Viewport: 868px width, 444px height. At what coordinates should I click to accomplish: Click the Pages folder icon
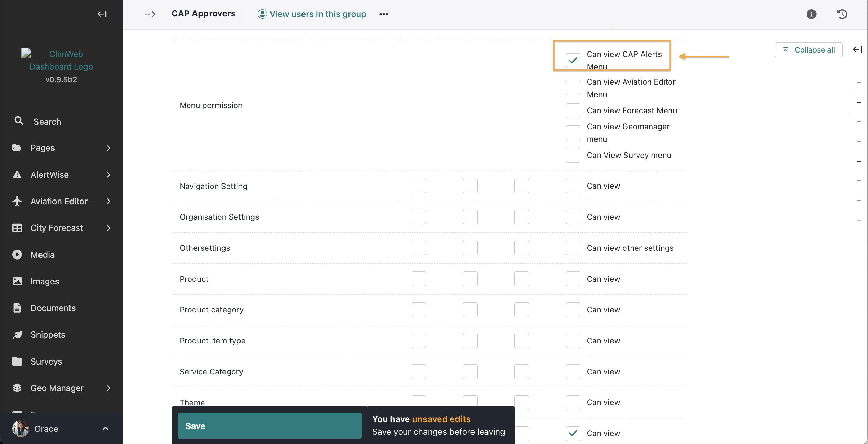pyautogui.click(x=17, y=148)
